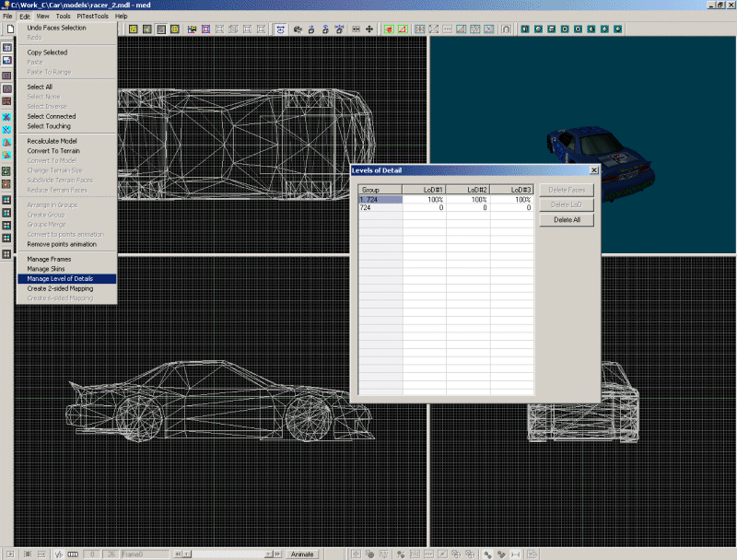The height and width of the screenshot is (560, 737).
Task: Choose Manage Level of Details entry
Action: point(60,278)
